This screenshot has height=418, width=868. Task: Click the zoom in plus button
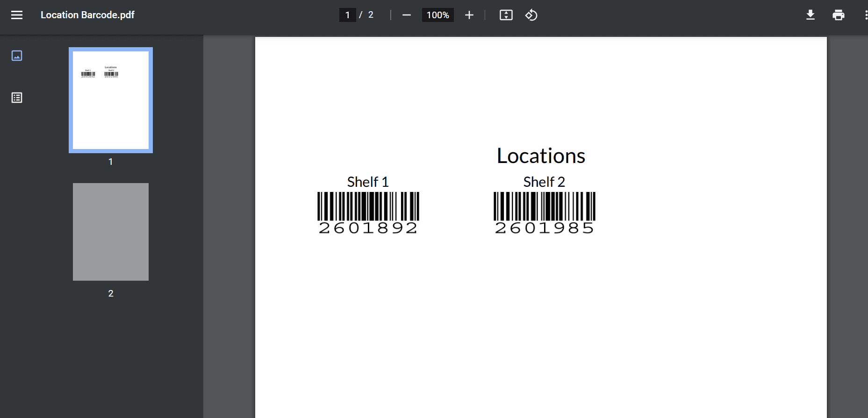469,15
